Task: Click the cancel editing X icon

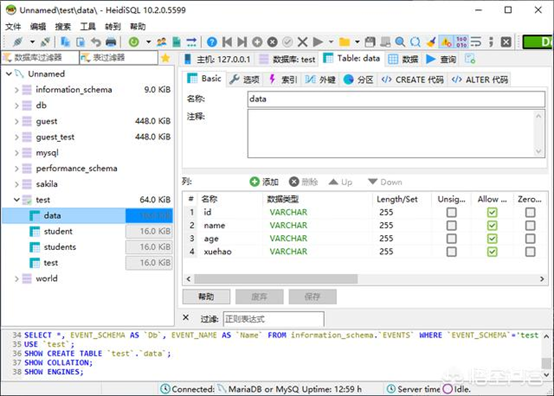Action: [302, 42]
